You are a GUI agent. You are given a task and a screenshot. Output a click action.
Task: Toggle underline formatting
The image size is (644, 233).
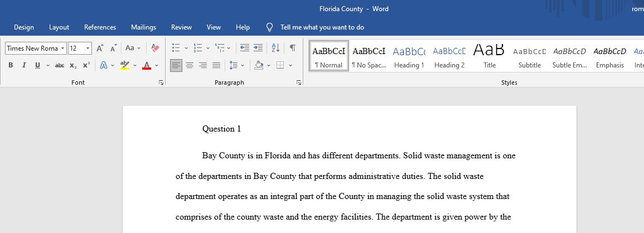[37, 65]
